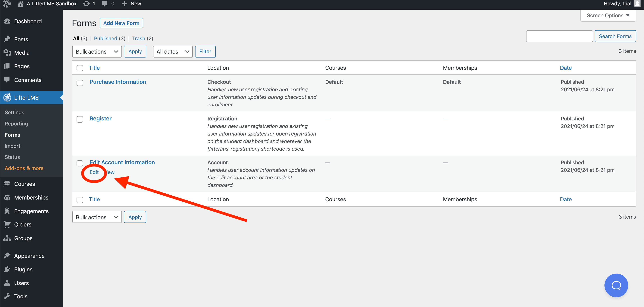Image resolution: width=644 pixels, height=307 pixels.
Task: Click the home icon for site
Action: 20,4
